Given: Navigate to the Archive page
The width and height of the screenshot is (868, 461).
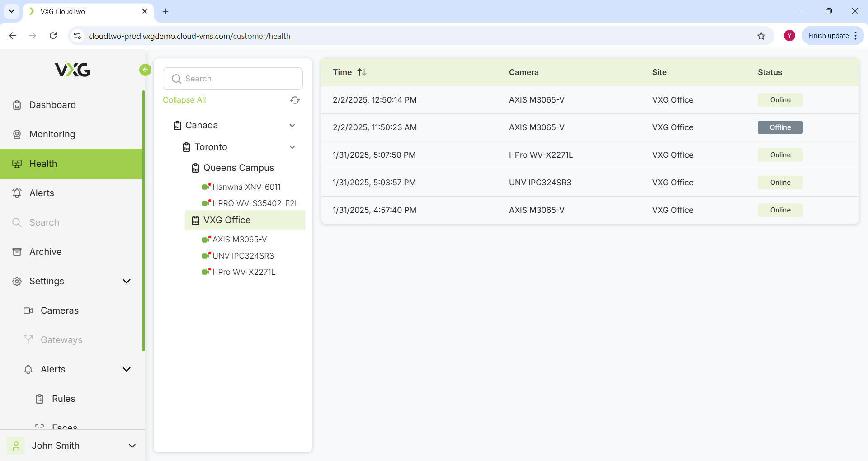Looking at the screenshot, I should click(45, 252).
